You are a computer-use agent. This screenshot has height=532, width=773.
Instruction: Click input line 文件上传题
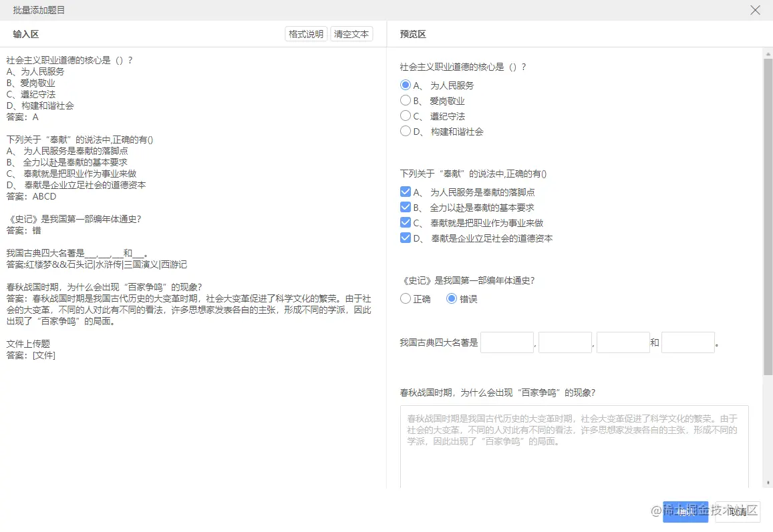click(28, 343)
